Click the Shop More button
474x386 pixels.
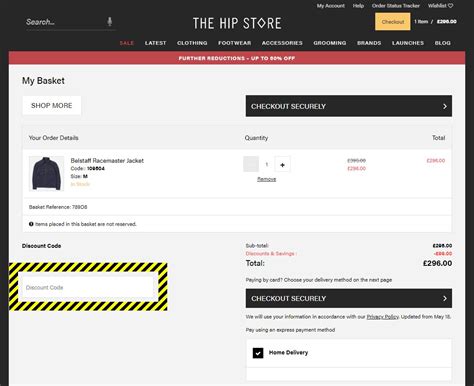click(x=52, y=105)
